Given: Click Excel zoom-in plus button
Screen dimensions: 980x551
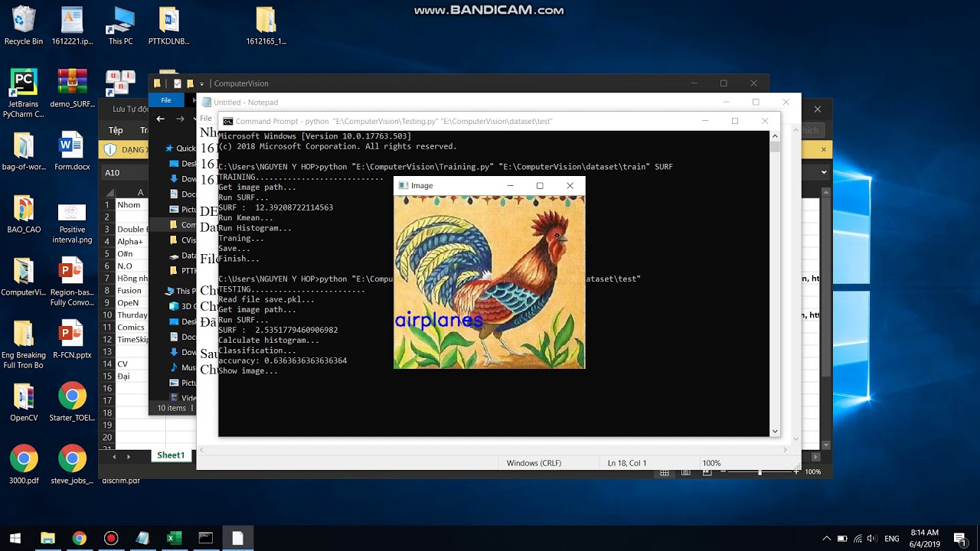Looking at the screenshot, I should pos(796,471).
